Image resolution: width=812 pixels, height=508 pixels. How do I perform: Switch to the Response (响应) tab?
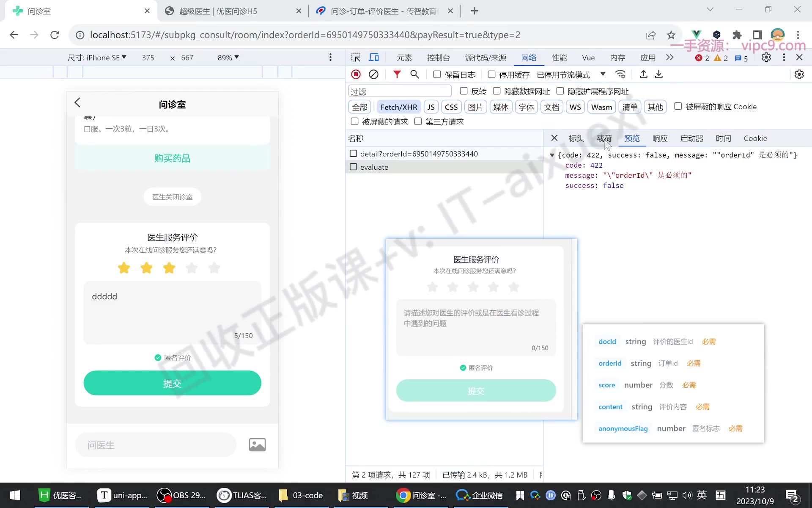(x=660, y=138)
